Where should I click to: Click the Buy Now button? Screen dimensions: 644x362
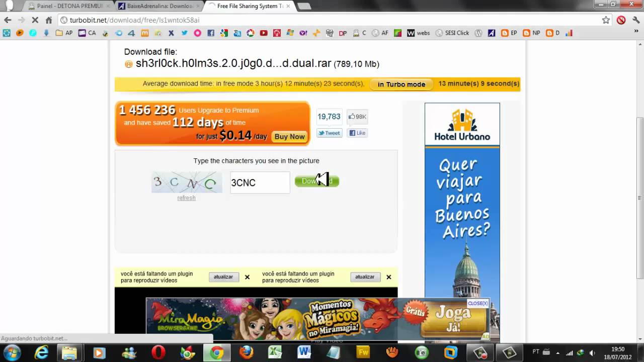289,137
